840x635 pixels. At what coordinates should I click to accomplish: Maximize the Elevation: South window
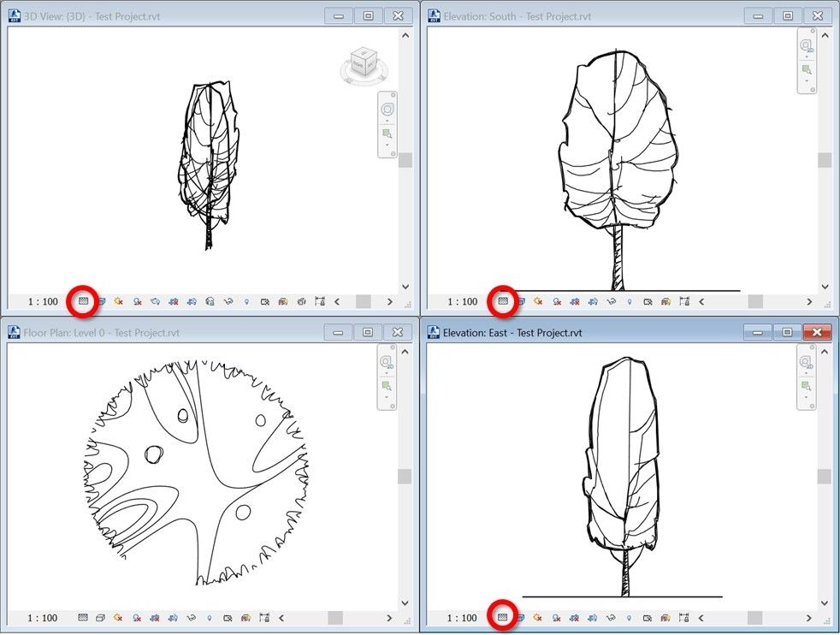(788, 16)
